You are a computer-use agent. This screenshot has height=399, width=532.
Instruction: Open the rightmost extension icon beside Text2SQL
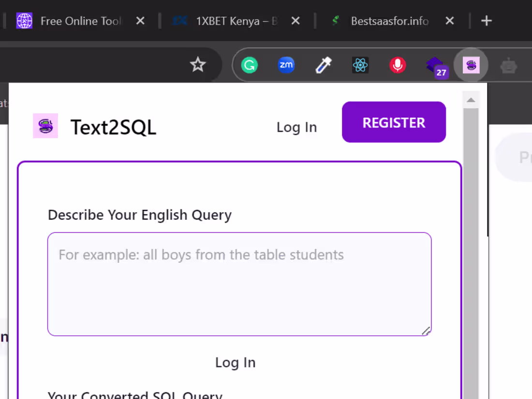(508, 65)
